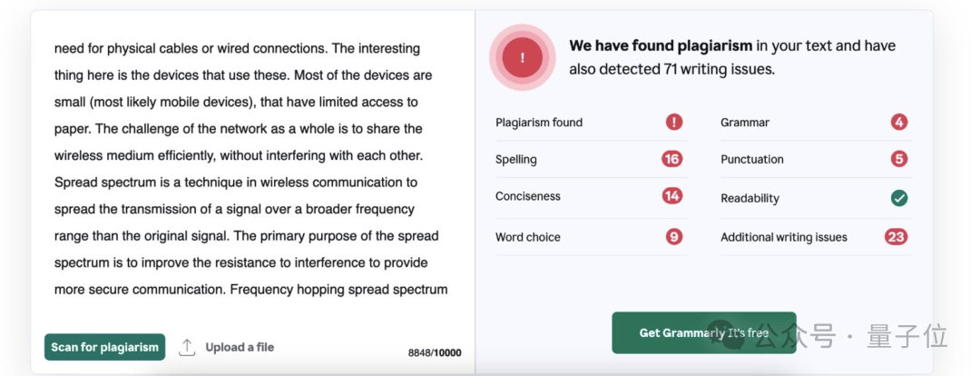This screenshot has height=376, width=980.
Task: Open the Upload a file link
Action: click(240, 347)
